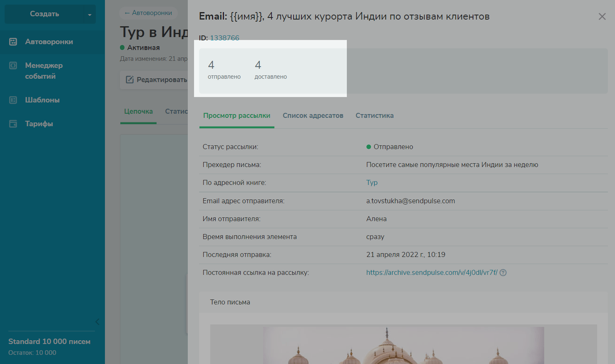Viewport: 615px width, 364px height.
Task: Click the Автоворонки sidebar icon
Action: pos(13,42)
